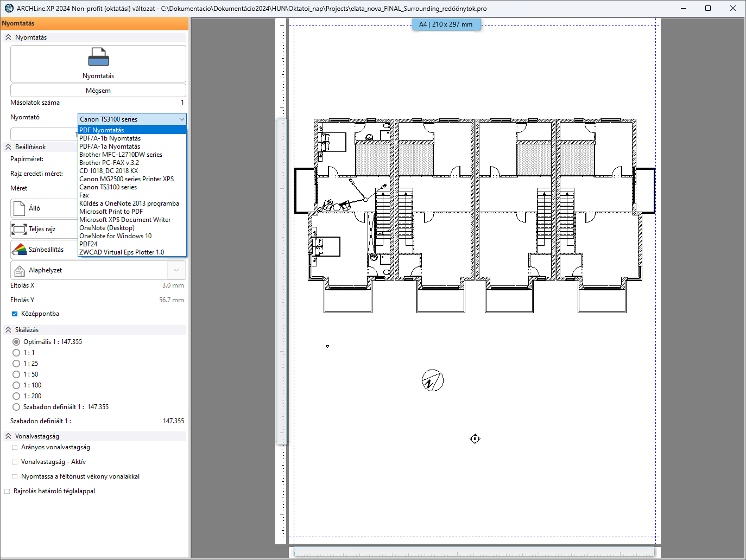746x560 pixels.
Task: Click the ARCHLine.XP application logo icon
Action: pyautogui.click(x=9, y=8)
